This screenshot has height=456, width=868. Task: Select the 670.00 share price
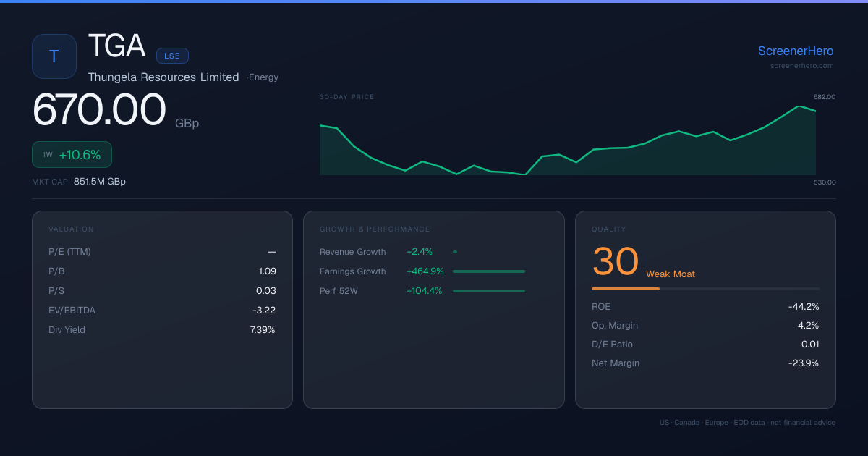(x=99, y=110)
